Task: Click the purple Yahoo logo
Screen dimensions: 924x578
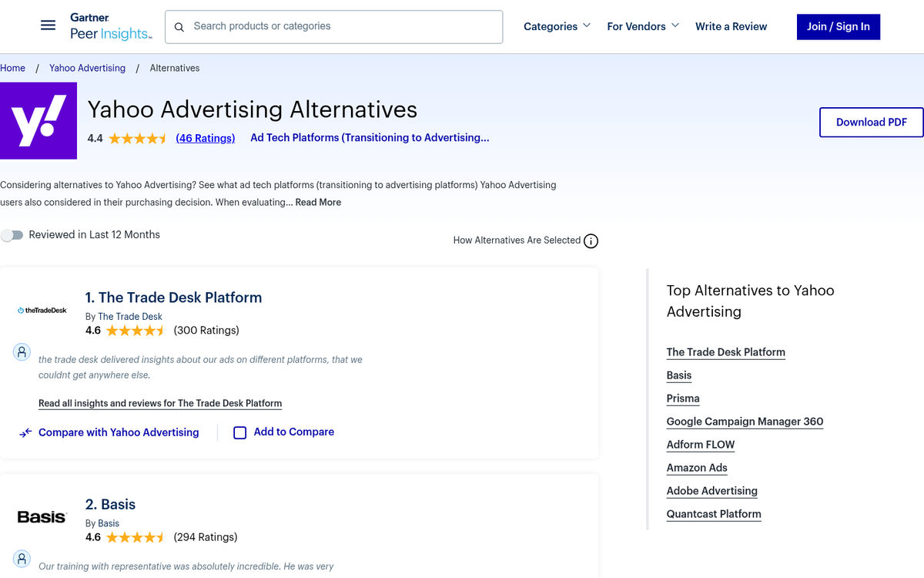Action: tap(38, 120)
